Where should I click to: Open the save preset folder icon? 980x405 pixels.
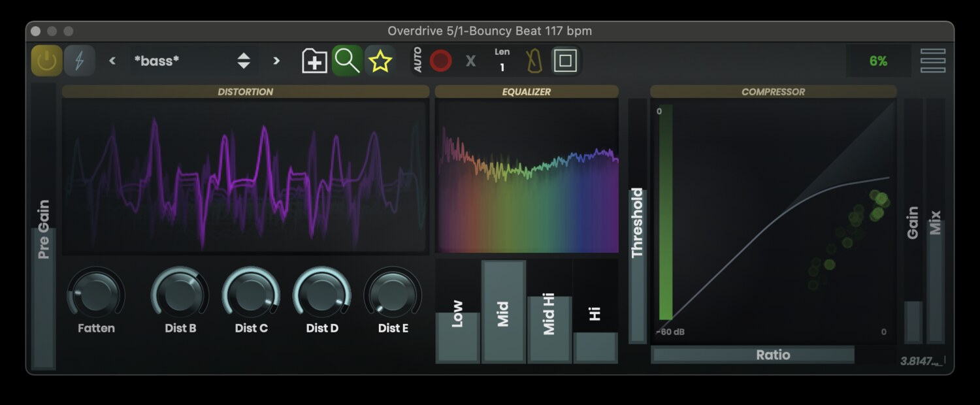pyautogui.click(x=314, y=60)
